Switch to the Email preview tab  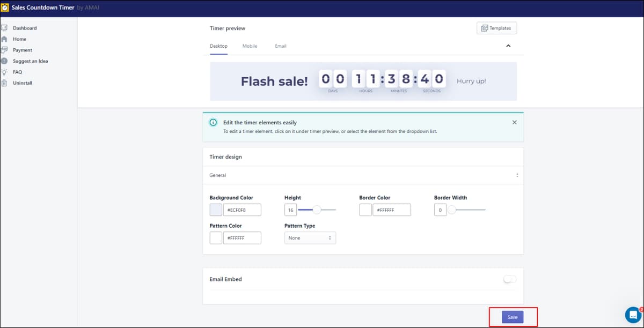click(281, 46)
